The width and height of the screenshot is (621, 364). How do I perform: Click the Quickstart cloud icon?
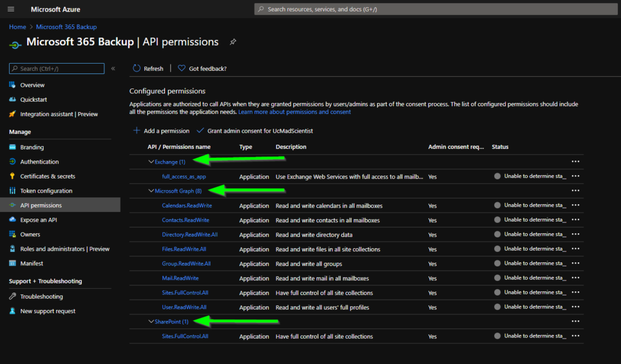click(12, 99)
